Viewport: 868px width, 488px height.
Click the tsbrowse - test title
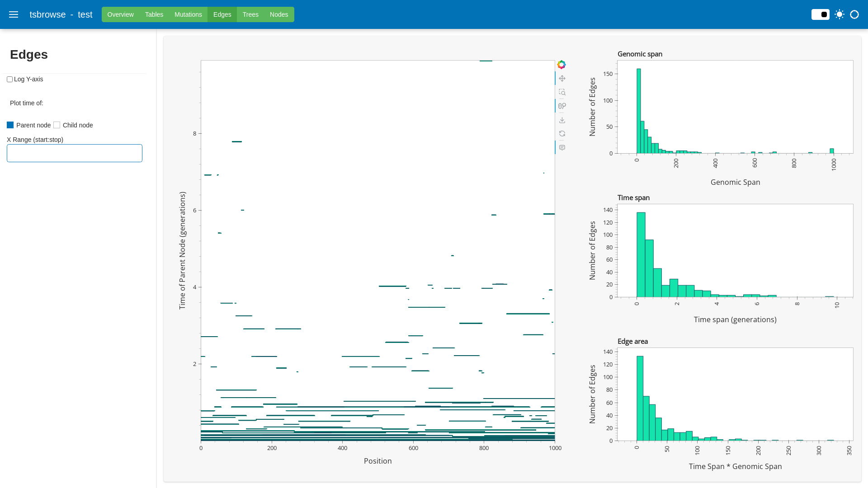61,14
